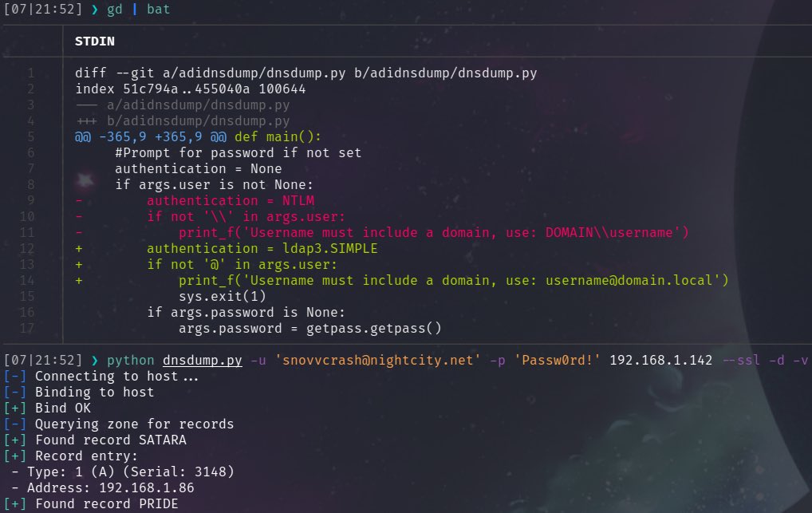This screenshot has height=513, width=812.
Task: Click the [-] indicator before "Connecting to host"
Action: coord(14,376)
